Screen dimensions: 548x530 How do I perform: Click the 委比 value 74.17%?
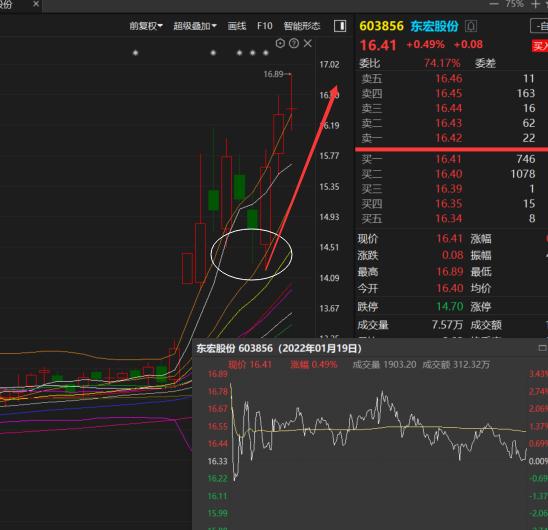tap(442, 63)
